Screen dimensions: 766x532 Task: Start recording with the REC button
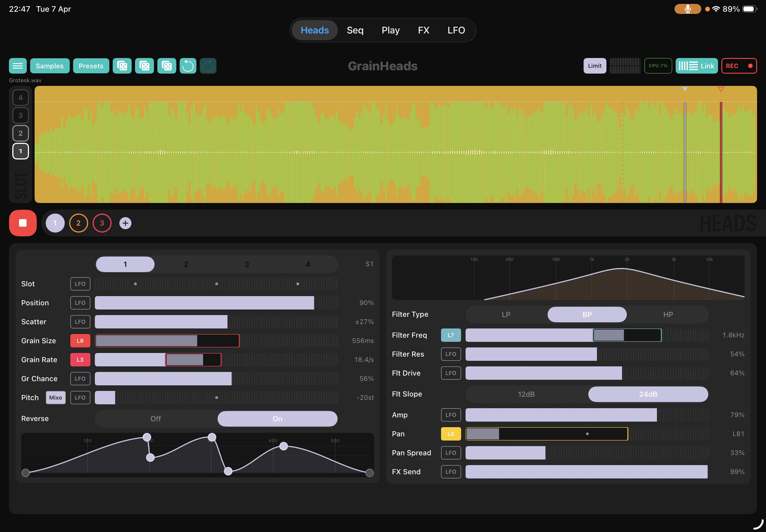pyautogui.click(x=739, y=66)
